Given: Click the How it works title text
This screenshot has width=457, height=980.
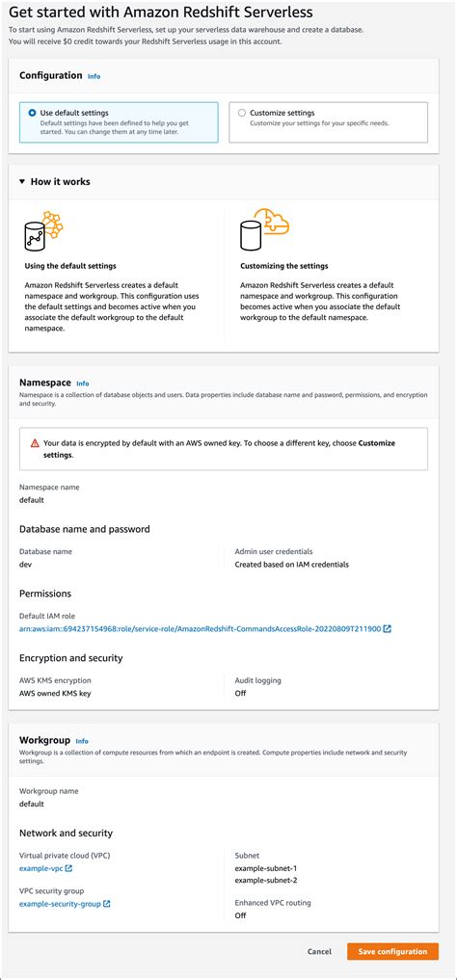Looking at the screenshot, I should click(61, 182).
